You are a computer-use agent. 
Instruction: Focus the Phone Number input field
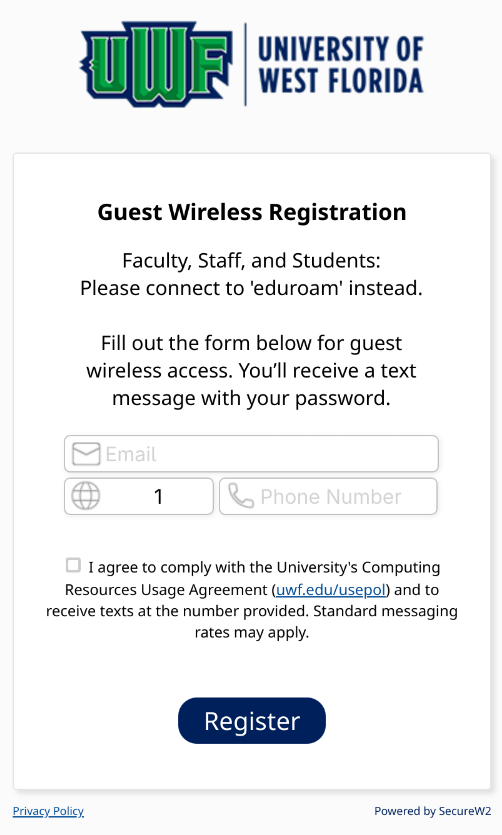pos(328,496)
